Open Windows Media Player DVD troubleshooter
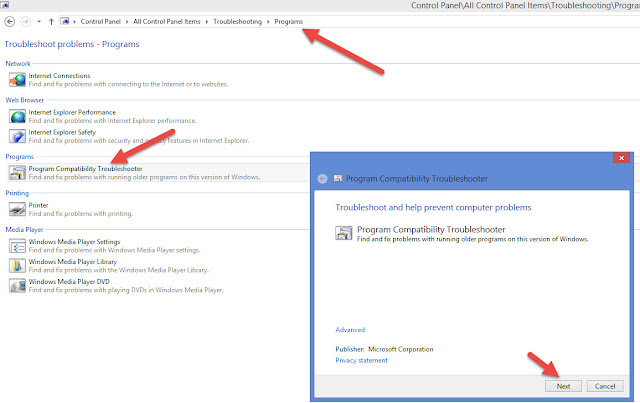This screenshot has height=403, width=640. point(69,282)
